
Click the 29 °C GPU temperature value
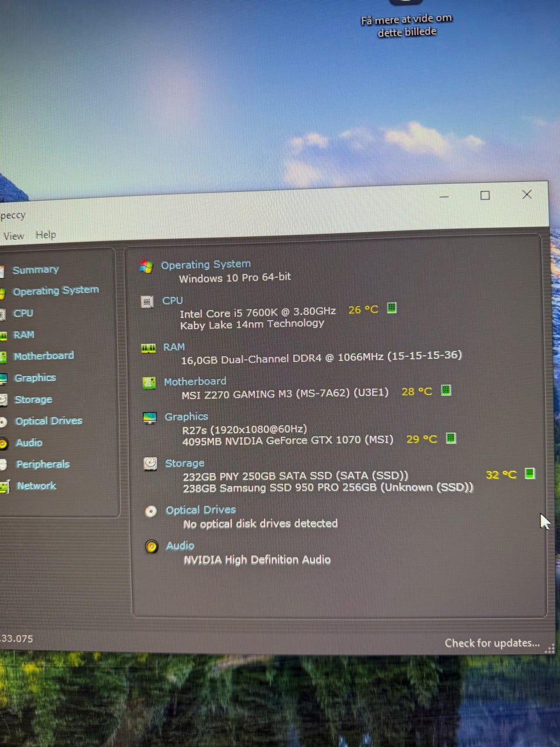421,439
